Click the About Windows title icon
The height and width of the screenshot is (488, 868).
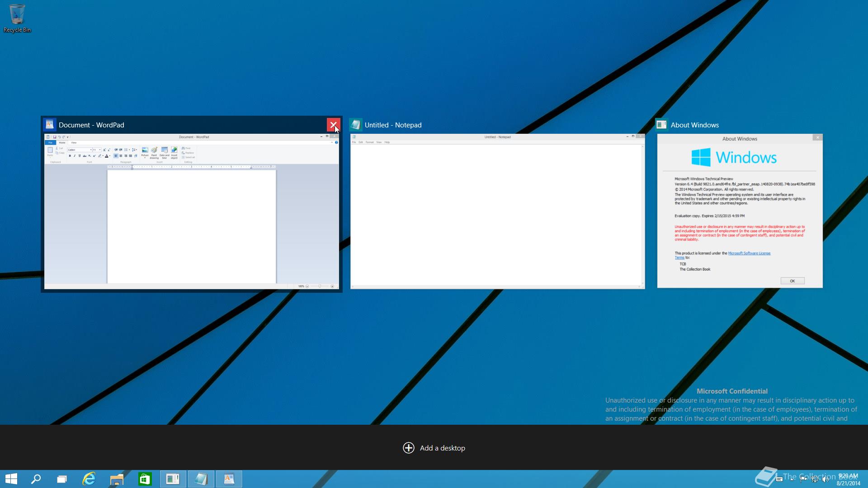(x=661, y=125)
